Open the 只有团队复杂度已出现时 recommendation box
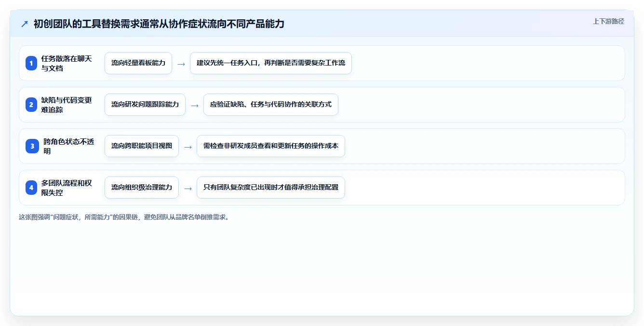 point(271,188)
